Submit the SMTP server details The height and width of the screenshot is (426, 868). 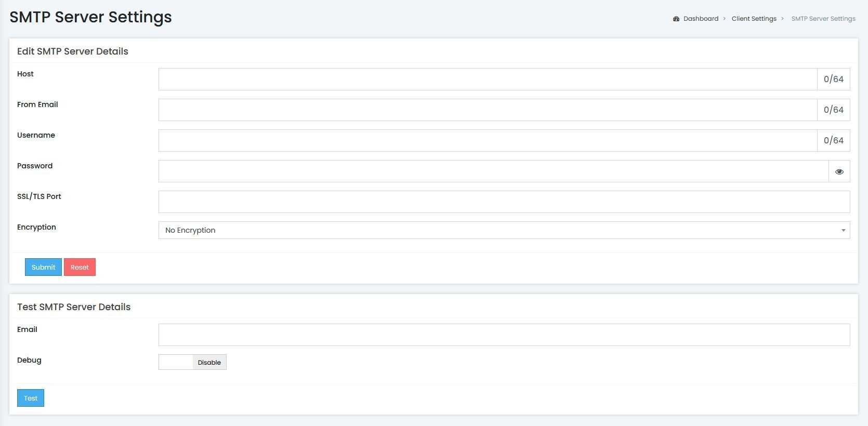click(43, 267)
